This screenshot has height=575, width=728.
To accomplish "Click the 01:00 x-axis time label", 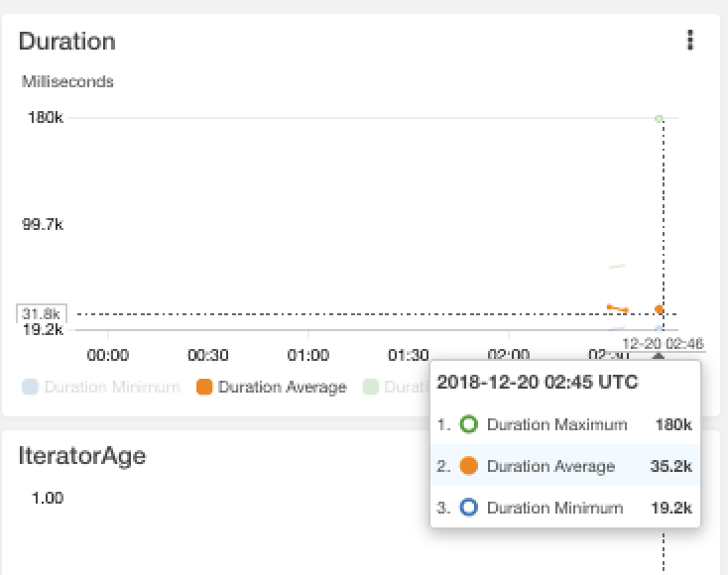I will pos(307,355).
